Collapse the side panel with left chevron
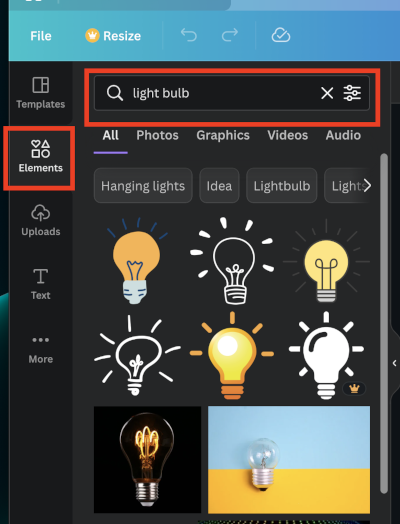The width and height of the screenshot is (400, 524). [395, 363]
